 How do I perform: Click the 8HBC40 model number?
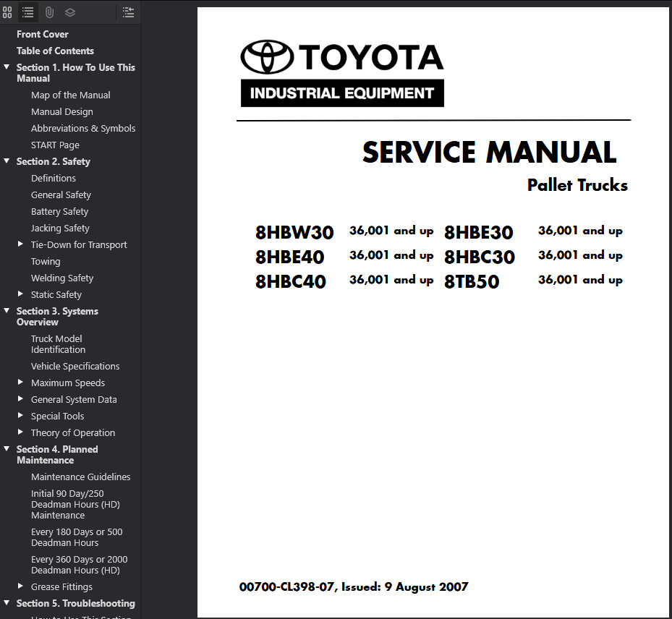(x=291, y=281)
